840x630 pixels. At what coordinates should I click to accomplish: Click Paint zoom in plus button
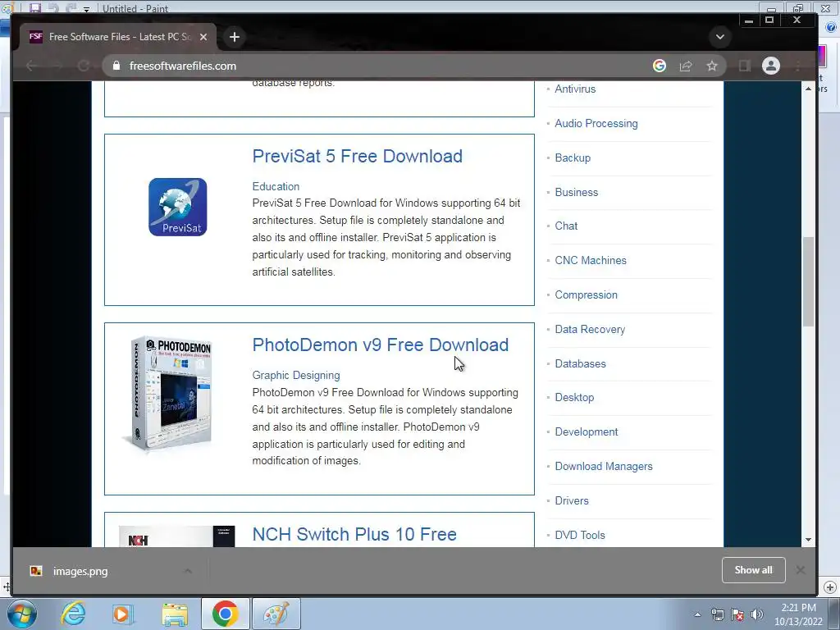[x=830, y=587]
